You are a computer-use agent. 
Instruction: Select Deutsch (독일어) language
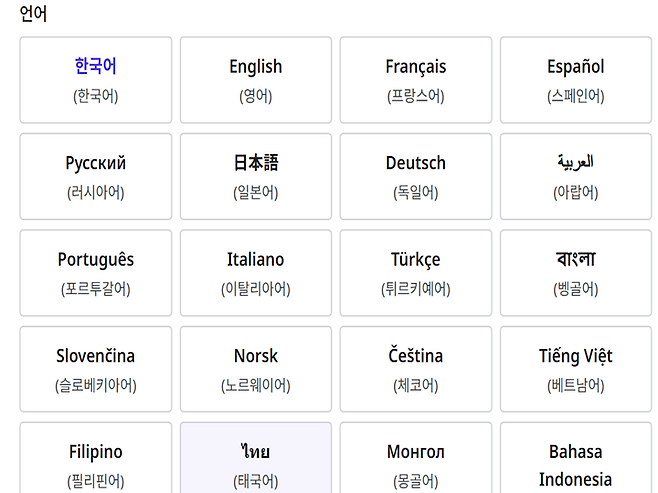(x=416, y=176)
